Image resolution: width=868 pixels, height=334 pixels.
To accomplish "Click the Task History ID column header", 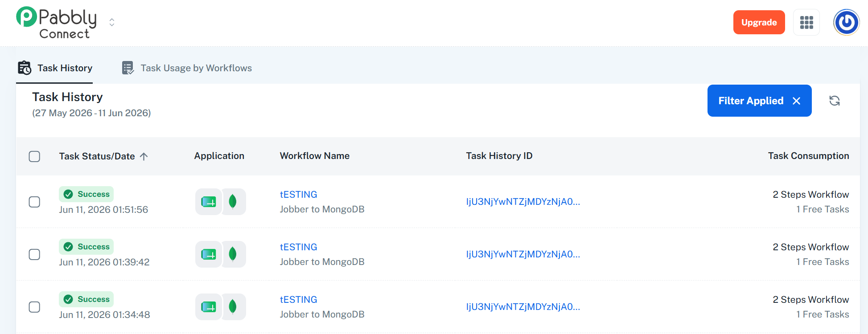I will (x=499, y=156).
